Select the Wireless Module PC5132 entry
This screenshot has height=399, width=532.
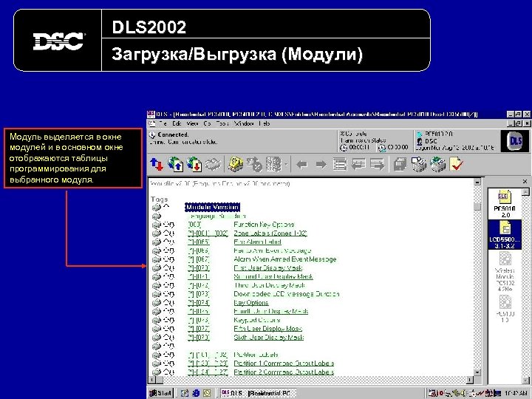tap(505, 272)
